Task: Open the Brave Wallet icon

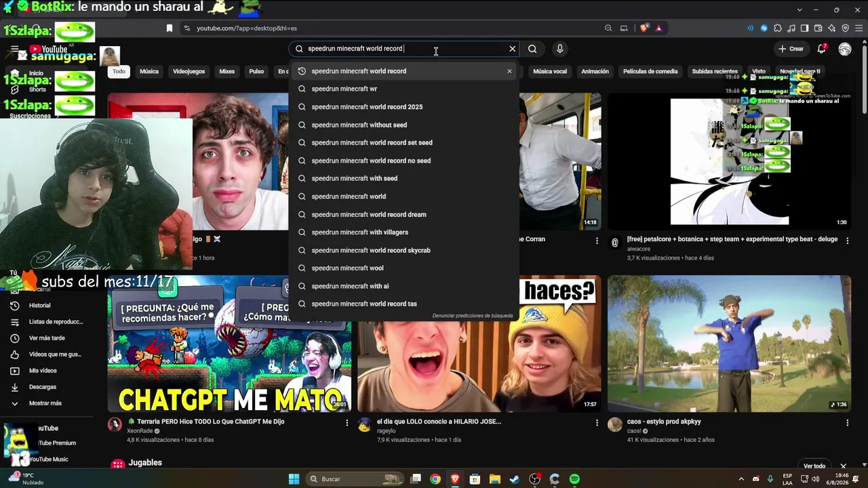Action: pos(818,28)
